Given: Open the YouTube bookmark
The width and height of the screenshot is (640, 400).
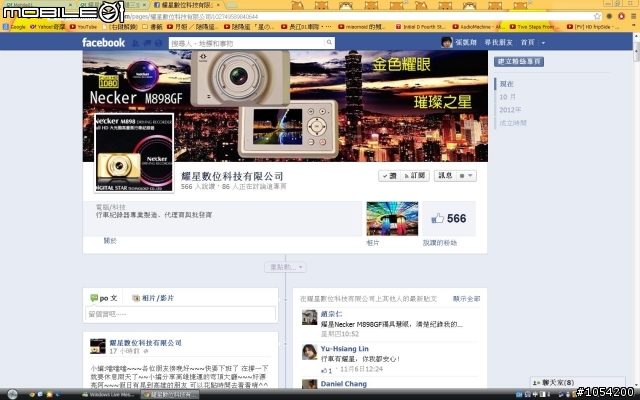Looking at the screenshot, I should pos(83,27).
